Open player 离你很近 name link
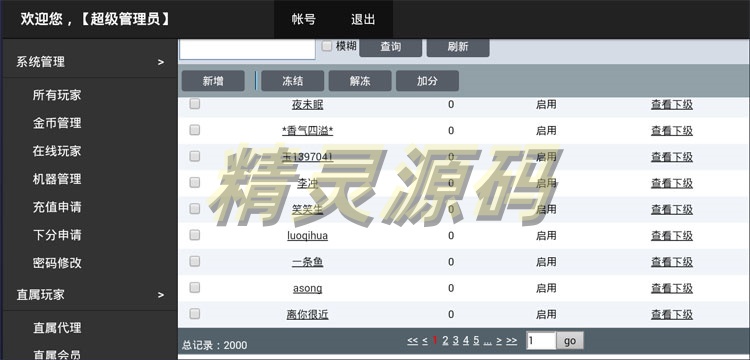The height and width of the screenshot is (360, 750). pyautogui.click(x=308, y=315)
